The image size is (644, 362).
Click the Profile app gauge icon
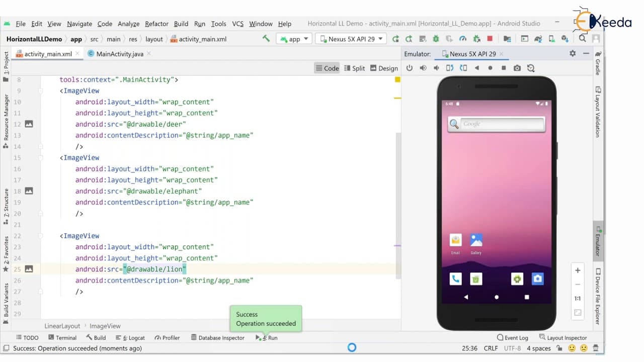coord(463,39)
